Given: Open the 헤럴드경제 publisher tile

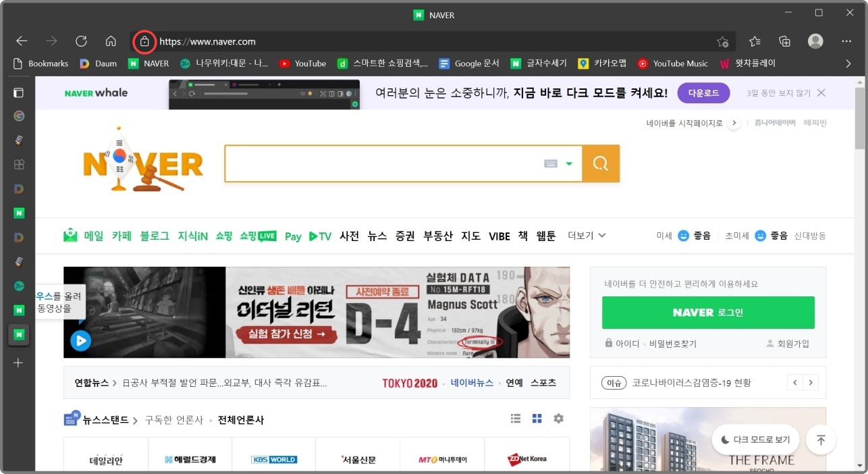Looking at the screenshot, I should tap(190, 459).
